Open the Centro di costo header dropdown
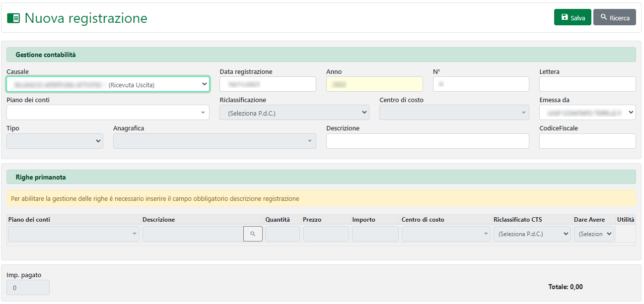This screenshot has height=304, width=644. click(454, 113)
